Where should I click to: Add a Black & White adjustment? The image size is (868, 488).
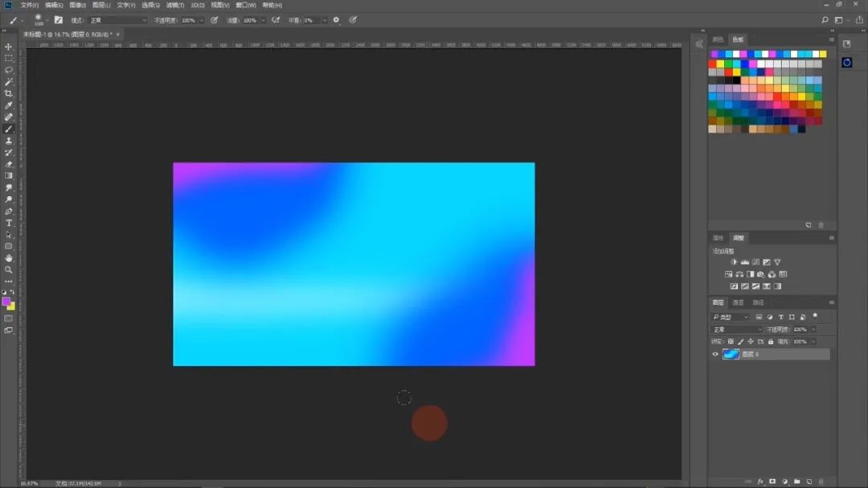[x=750, y=274]
